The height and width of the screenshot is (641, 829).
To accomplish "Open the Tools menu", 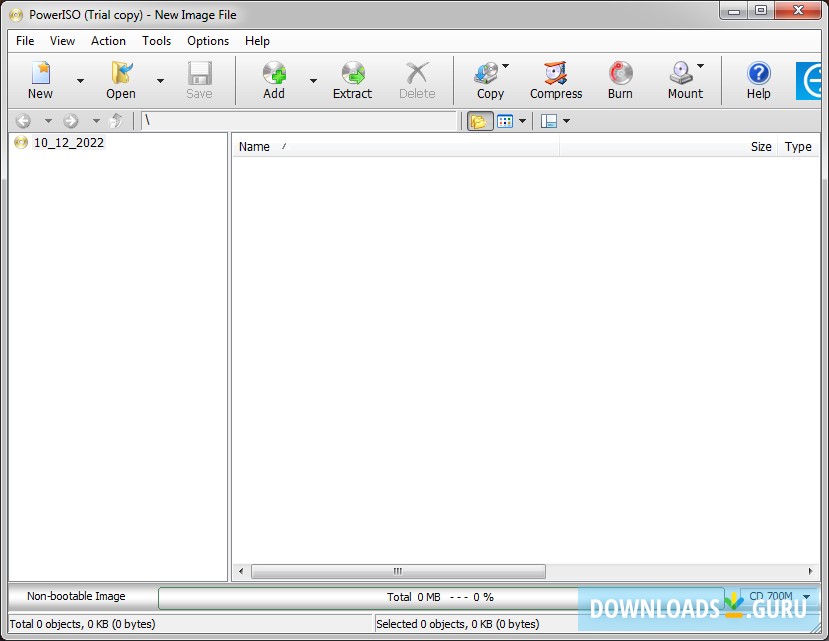I will [x=156, y=41].
